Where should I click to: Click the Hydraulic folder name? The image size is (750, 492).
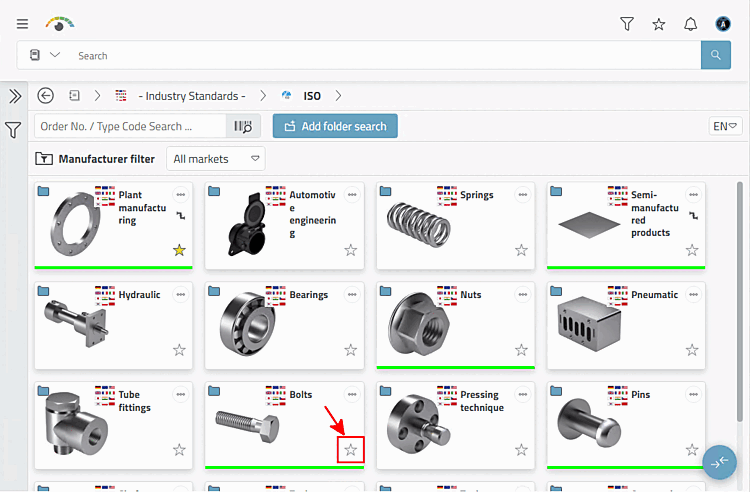click(139, 295)
